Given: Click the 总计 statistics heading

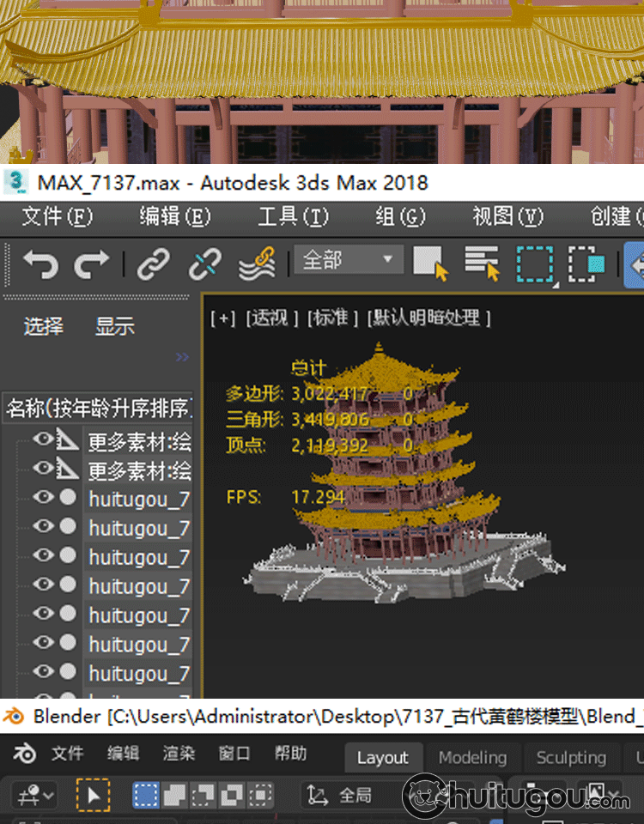Looking at the screenshot, I should coord(308,367).
